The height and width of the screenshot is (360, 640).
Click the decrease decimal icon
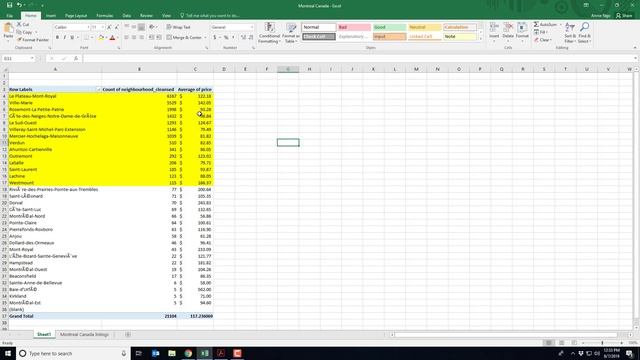click(251, 38)
